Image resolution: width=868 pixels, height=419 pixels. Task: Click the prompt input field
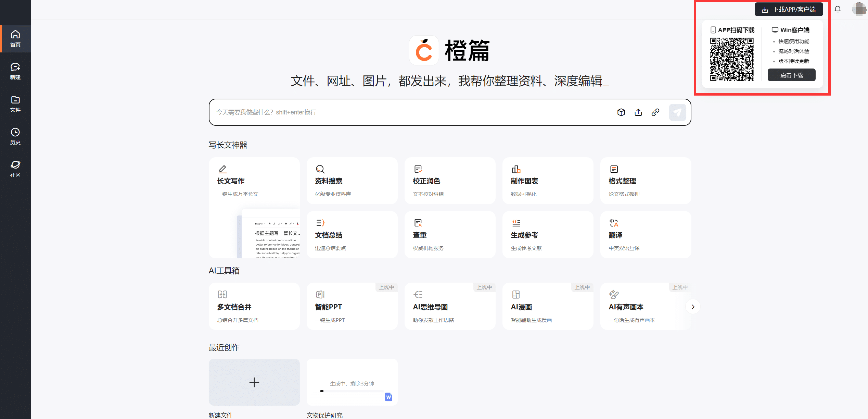click(376, 112)
